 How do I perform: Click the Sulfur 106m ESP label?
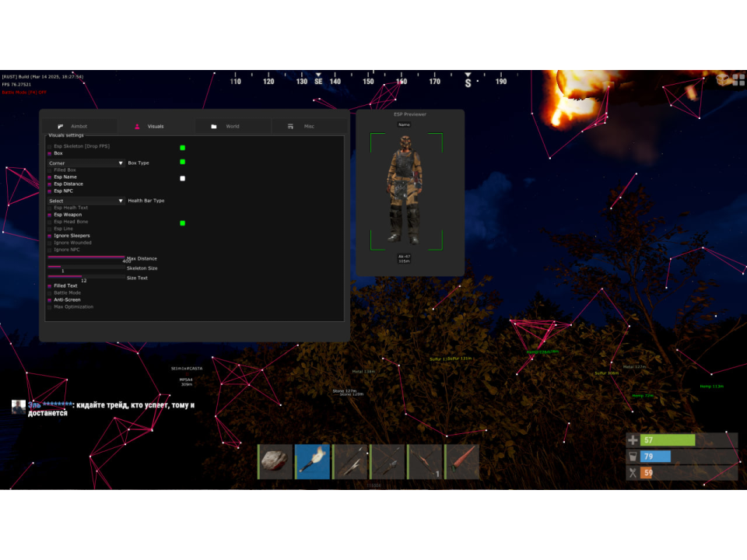pos(606,373)
